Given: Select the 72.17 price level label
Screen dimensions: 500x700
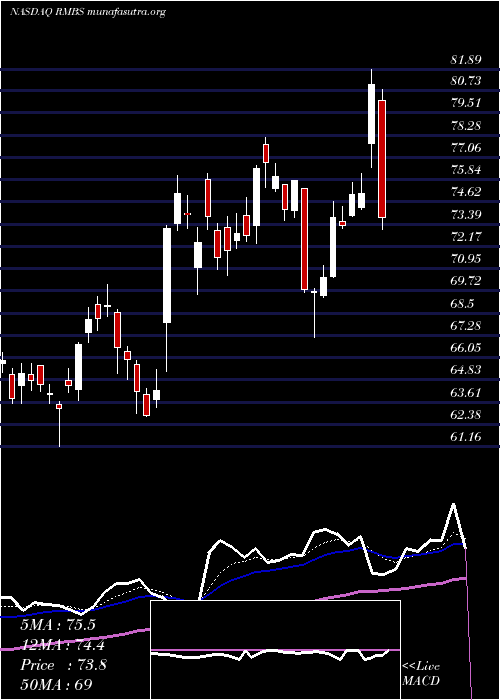Looking at the screenshot, I should coord(466,237).
